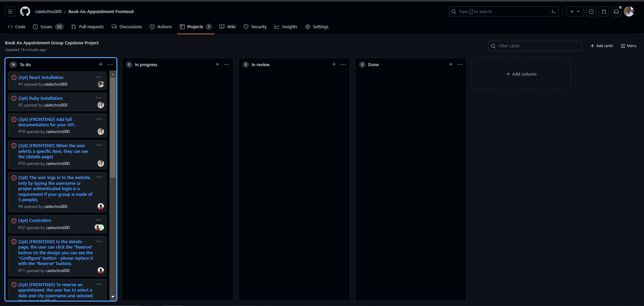Click the pull requests icon in the header

[x=604, y=11]
